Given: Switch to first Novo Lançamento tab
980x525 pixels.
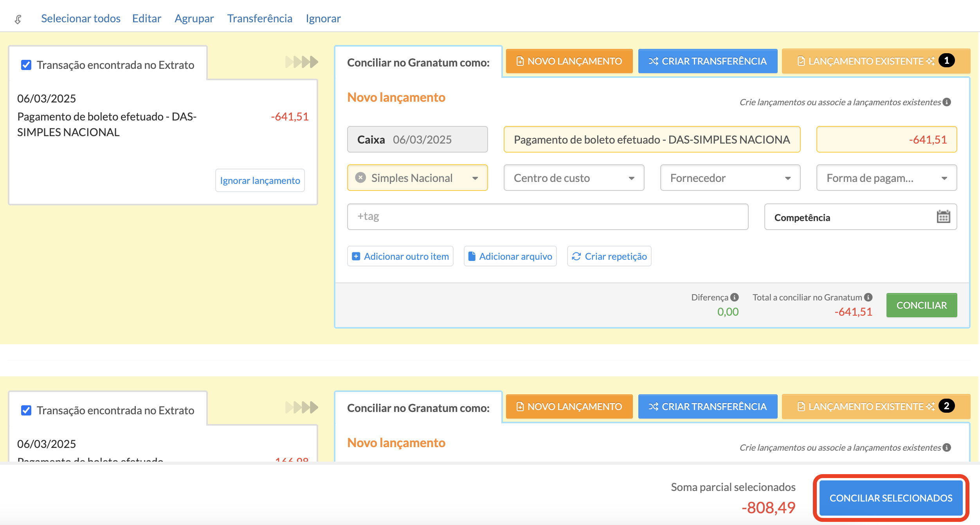Looking at the screenshot, I should (x=569, y=61).
